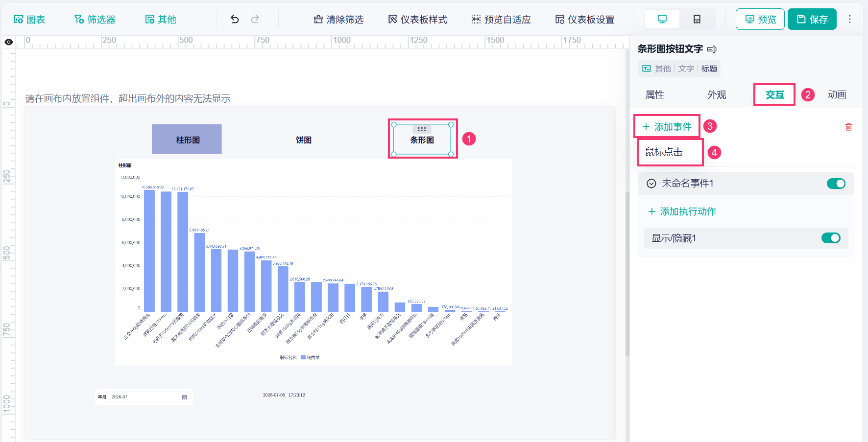Screen dimensions: 868x442
Task: Collapse the 未命名事件1 event chevron
Action: click(651, 184)
